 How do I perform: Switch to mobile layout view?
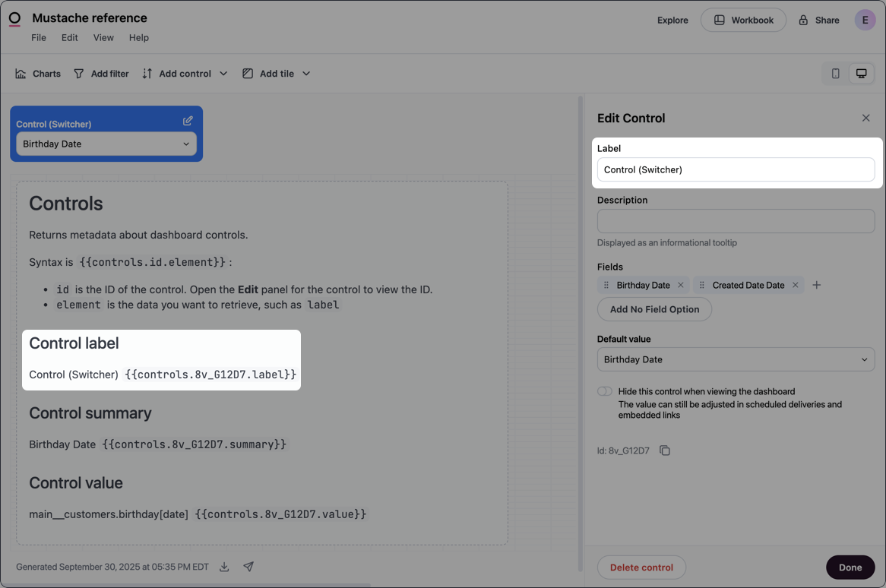[x=835, y=73]
